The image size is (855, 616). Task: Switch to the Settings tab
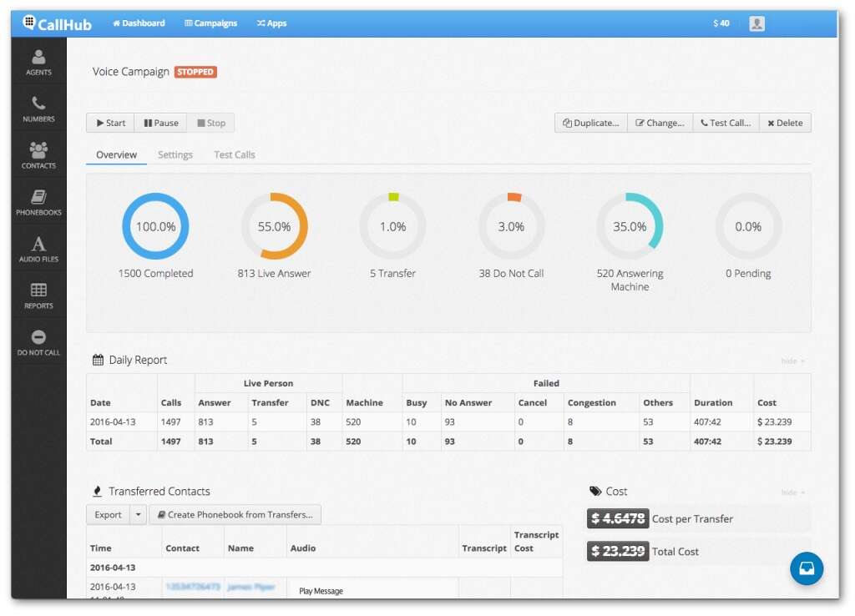coord(175,154)
